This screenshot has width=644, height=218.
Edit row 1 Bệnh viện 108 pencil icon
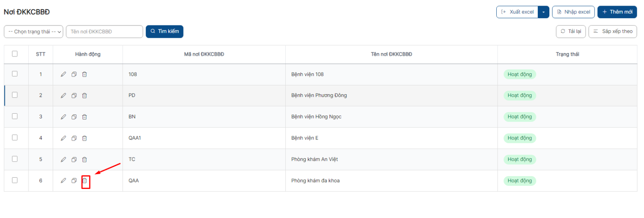[63, 74]
